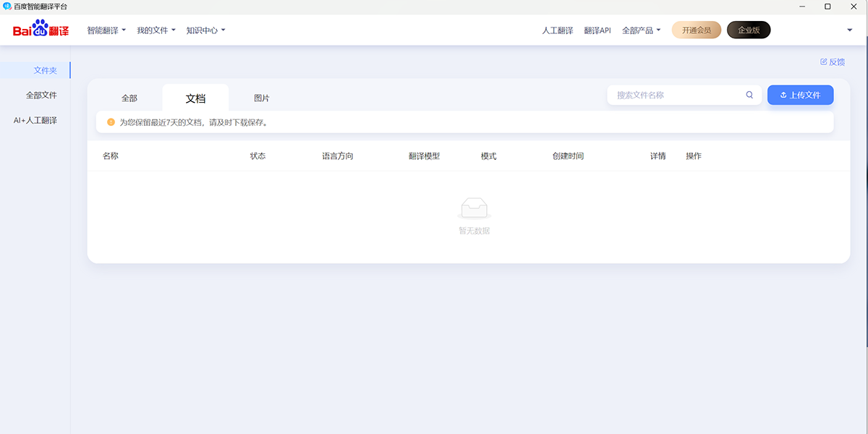Image resolution: width=868 pixels, height=434 pixels.
Task: Click the 开通会员 membership button
Action: (696, 30)
